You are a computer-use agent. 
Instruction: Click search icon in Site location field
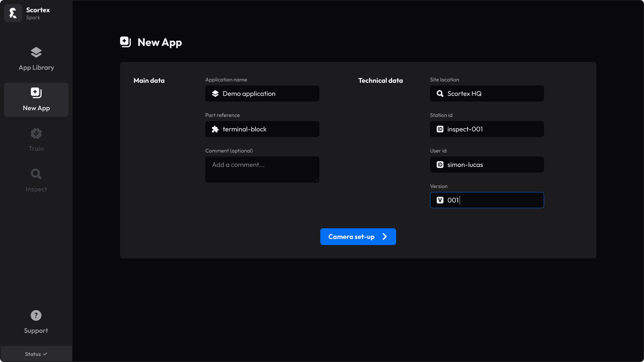pyautogui.click(x=440, y=94)
